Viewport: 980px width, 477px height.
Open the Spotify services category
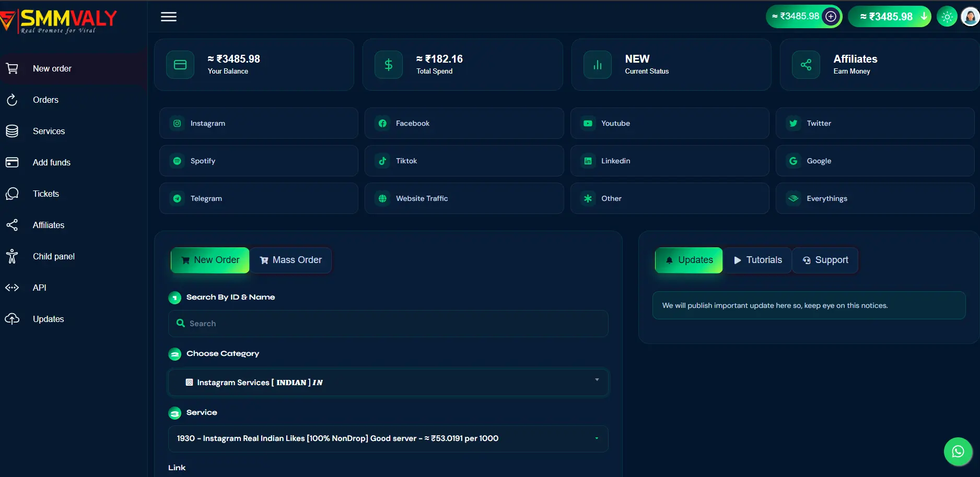(x=259, y=161)
